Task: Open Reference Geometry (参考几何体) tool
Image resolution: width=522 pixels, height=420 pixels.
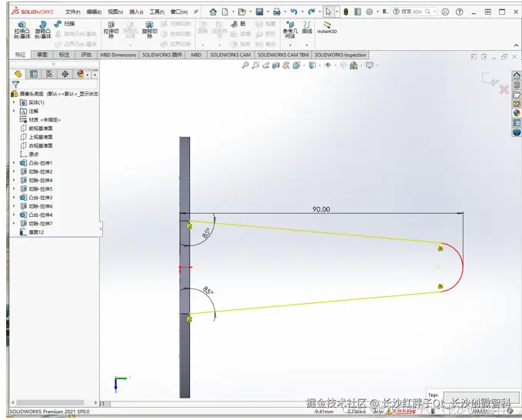Action: [290, 29]
